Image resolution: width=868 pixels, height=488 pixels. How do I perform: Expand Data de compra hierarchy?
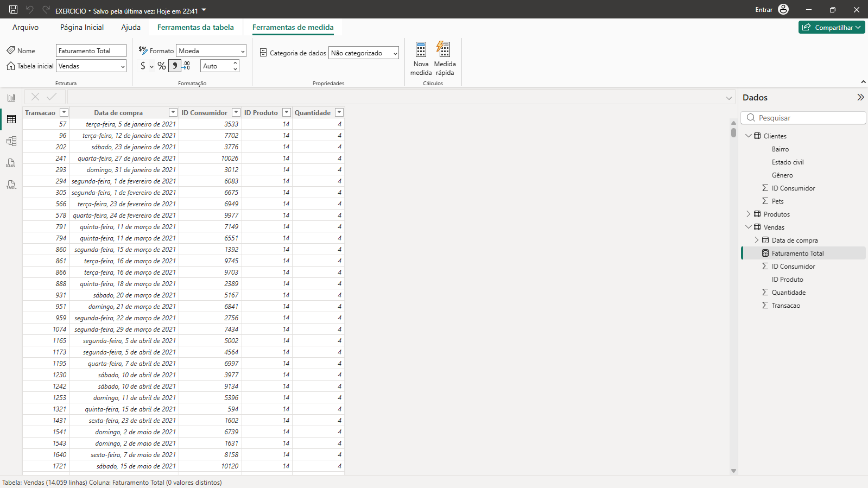coord(757,240)
